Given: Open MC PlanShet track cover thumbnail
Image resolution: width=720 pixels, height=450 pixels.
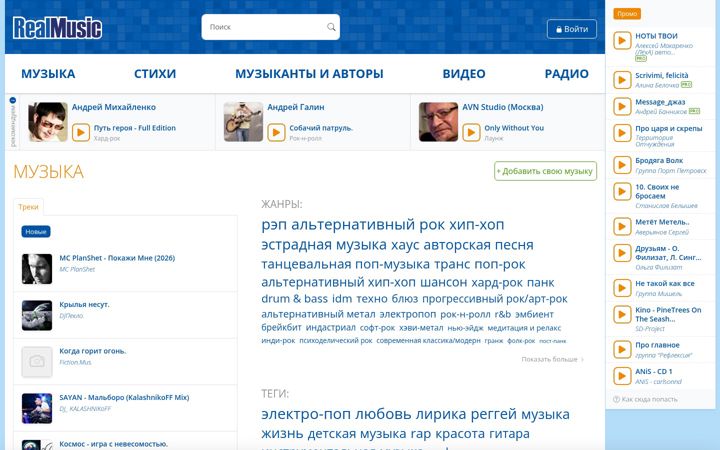Looking at the screenshot, I should pyautogui.click(x=37, y=269).
